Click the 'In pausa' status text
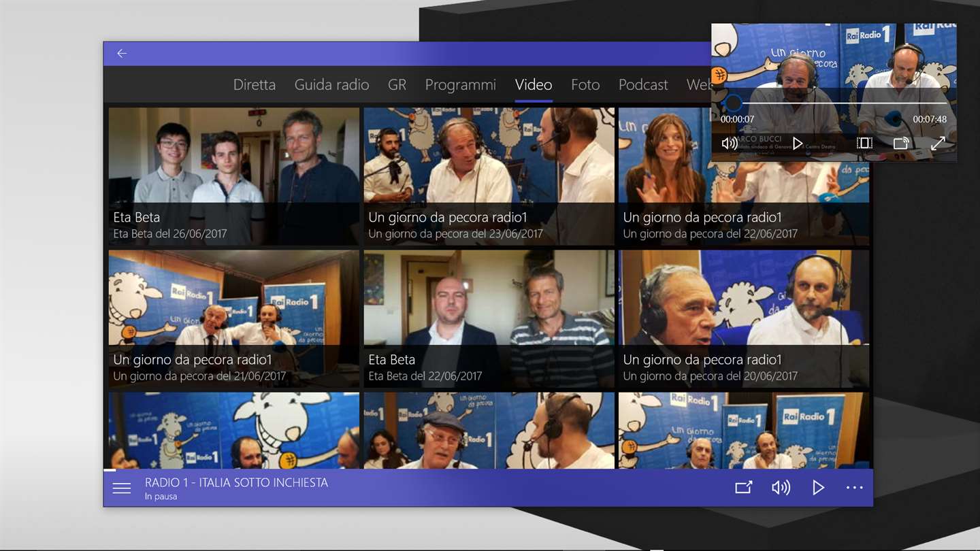Screen dimensions: 980x551 161,497
